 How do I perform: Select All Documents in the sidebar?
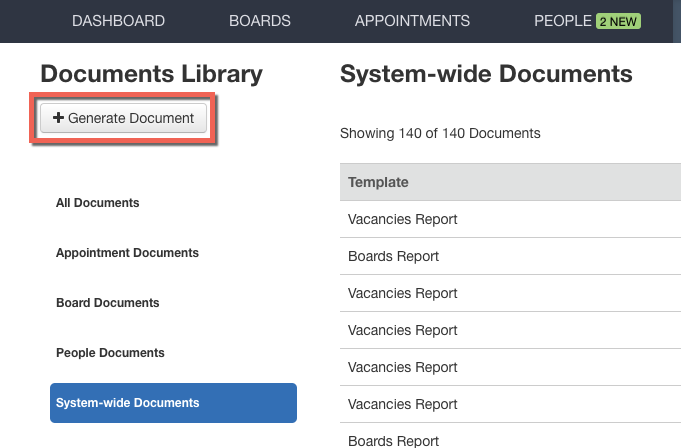point(97,203)
